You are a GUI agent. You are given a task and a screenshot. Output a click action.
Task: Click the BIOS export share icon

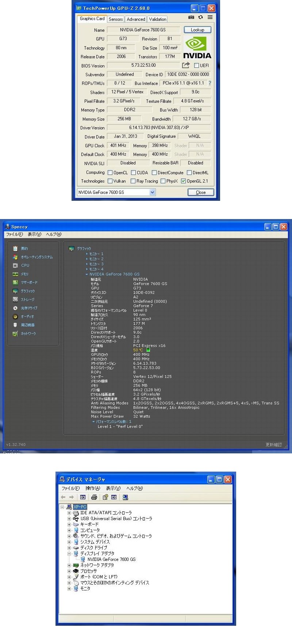click(186, 65)
